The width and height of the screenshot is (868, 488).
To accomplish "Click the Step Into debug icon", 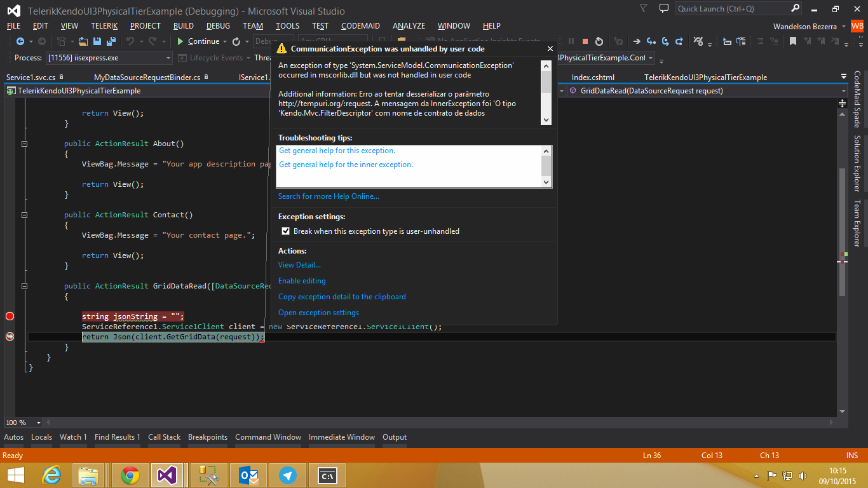I will coord(651,41).
